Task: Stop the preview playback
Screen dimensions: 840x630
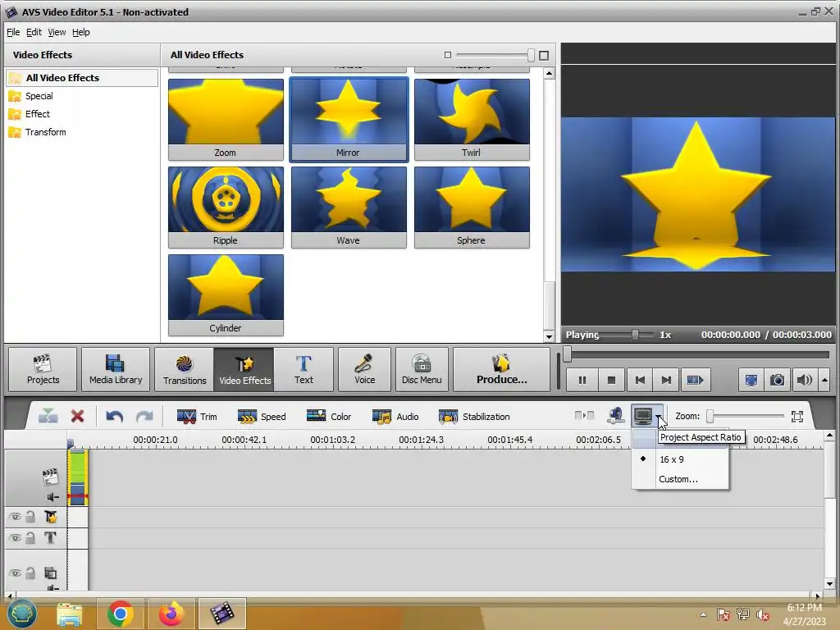Action: click(611, 380)
